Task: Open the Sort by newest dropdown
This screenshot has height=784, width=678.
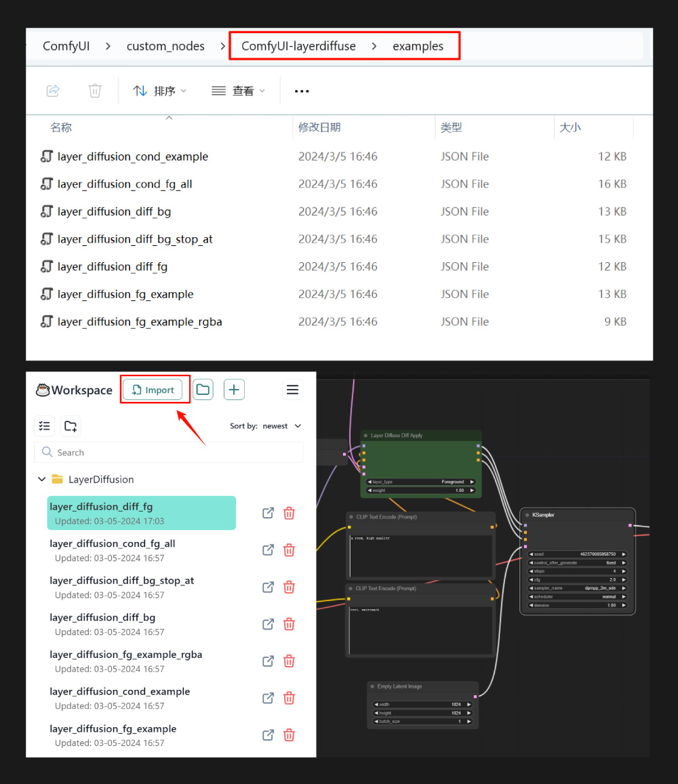Action: click(x=265, y=426)
